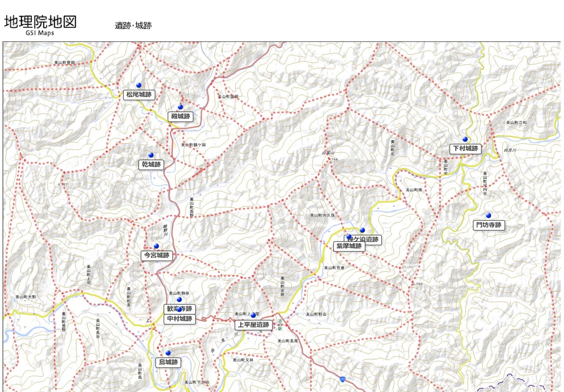564x392 pixels.
Task: Click the blue marker above 乾城跡 label
Action: (x=151, y=155)
